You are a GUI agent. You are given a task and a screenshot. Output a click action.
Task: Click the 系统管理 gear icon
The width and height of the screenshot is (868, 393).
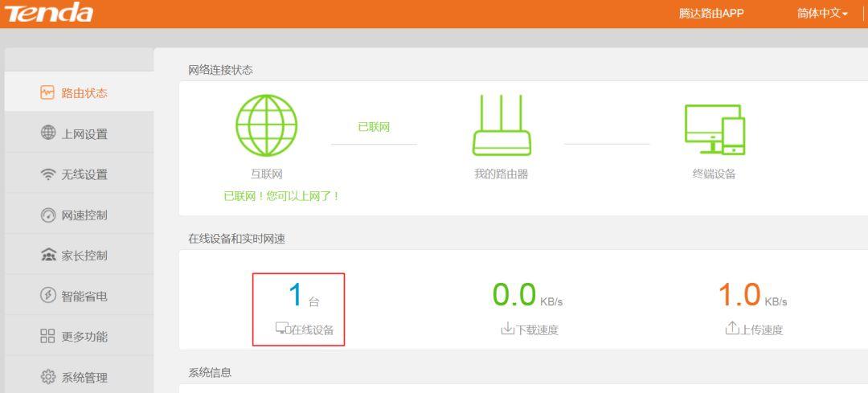47,377
